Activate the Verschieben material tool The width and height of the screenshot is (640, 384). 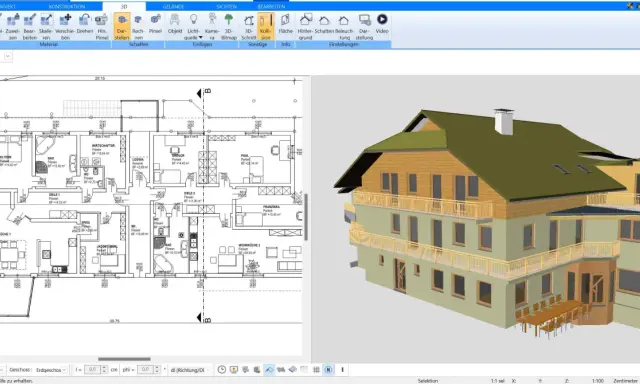click(x=65, y=27)
